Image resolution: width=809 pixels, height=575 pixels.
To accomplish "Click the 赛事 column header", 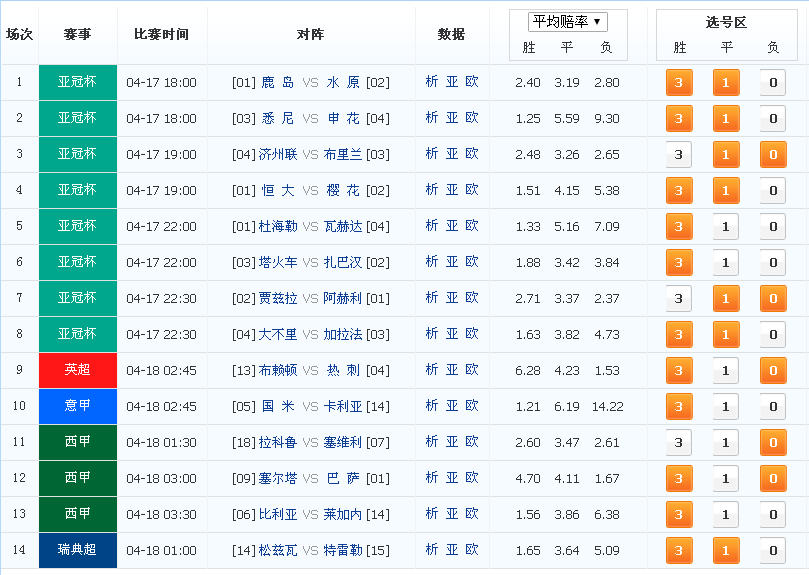I will (77, 35).
